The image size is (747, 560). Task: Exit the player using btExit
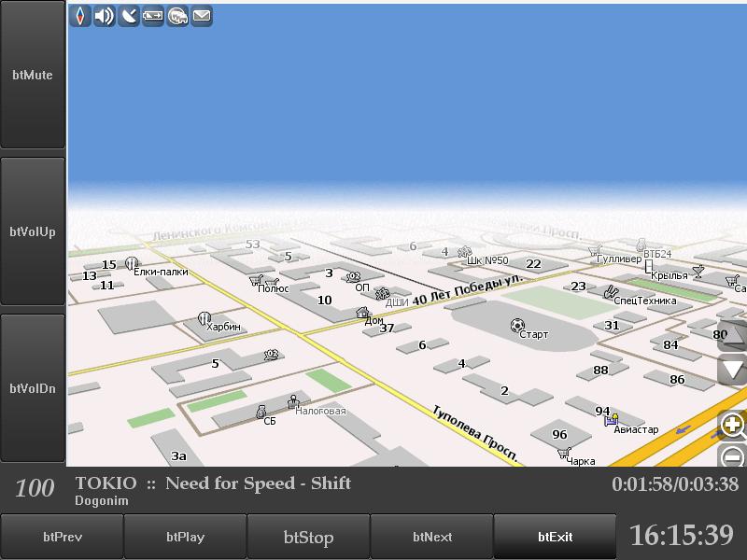(x=555, y=537)
